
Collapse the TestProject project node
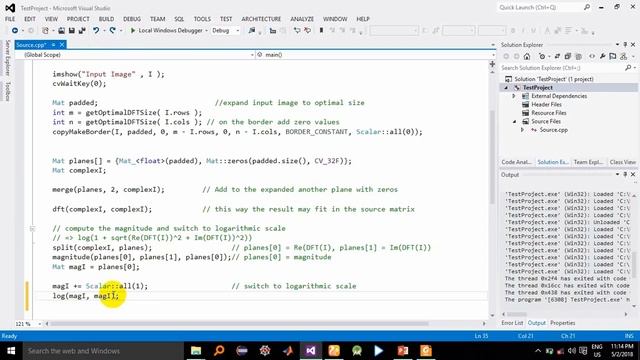pos(506,88)
